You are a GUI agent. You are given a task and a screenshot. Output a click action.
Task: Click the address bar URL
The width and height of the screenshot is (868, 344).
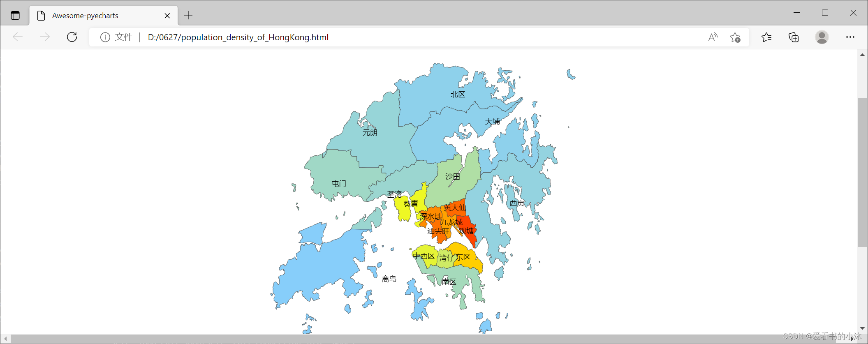[x=238, y=37]
